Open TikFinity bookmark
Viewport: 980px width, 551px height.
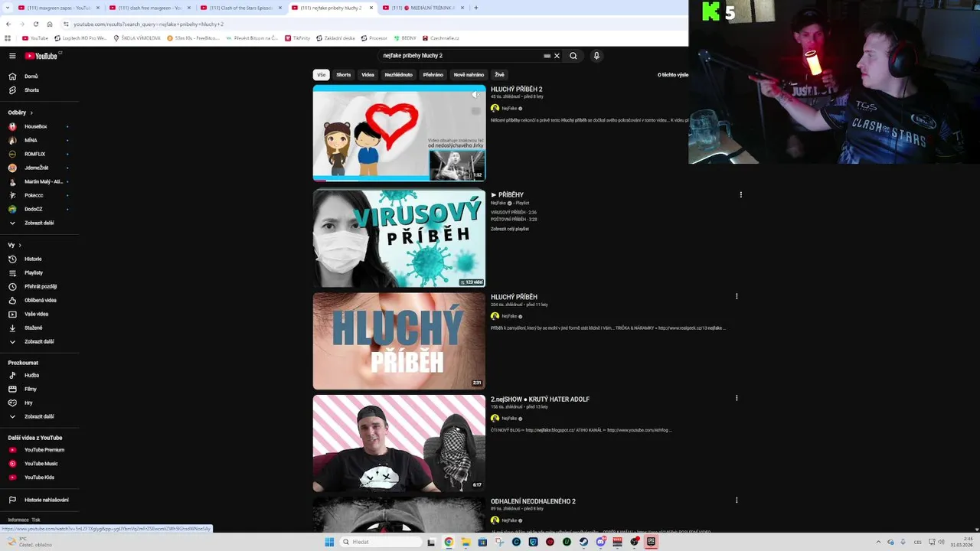[x=298, y=37]
